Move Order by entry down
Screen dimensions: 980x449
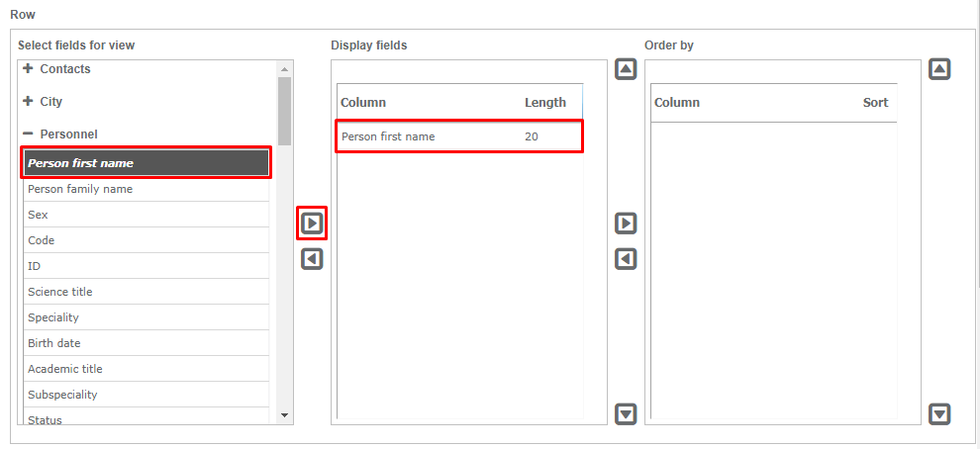[x=939, y=413]
